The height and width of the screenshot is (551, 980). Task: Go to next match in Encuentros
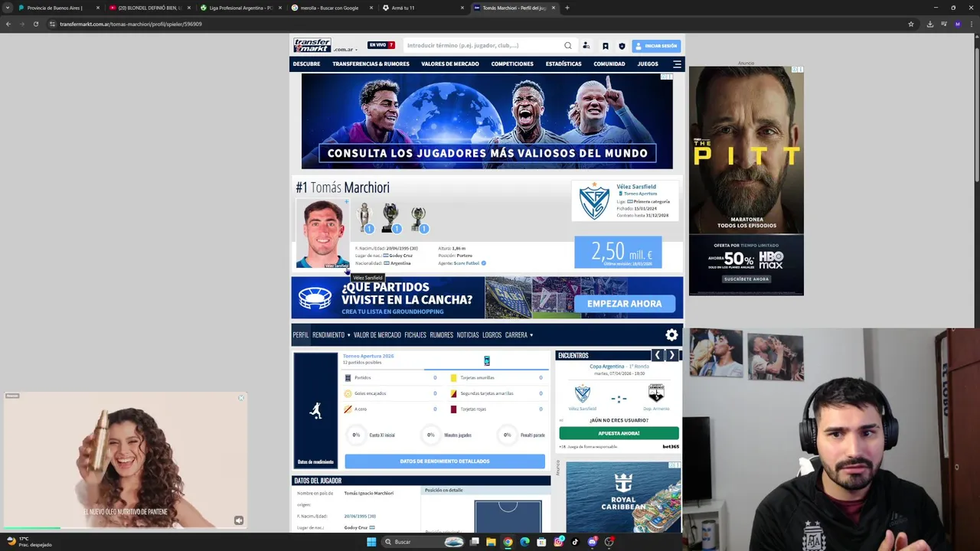point(671,355)
